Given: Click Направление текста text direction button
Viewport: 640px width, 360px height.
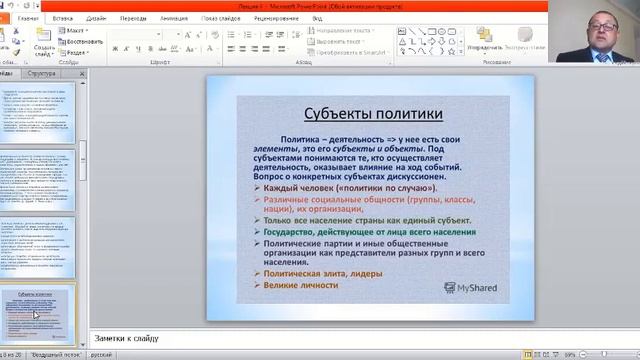Looking at the screenshot, I should 341,31.
